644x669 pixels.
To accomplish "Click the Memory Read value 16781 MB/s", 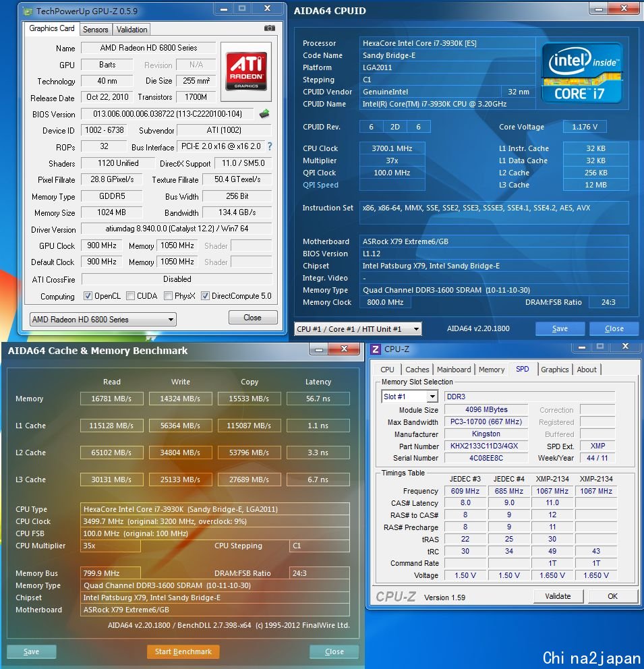I will (x=112, y=399).
